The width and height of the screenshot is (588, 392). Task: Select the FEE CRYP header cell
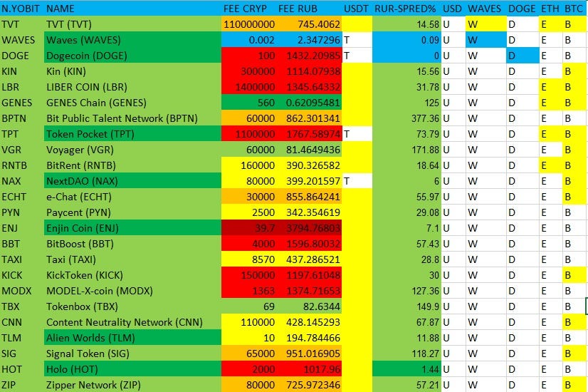pyautogui.click(x=248, y=9)
